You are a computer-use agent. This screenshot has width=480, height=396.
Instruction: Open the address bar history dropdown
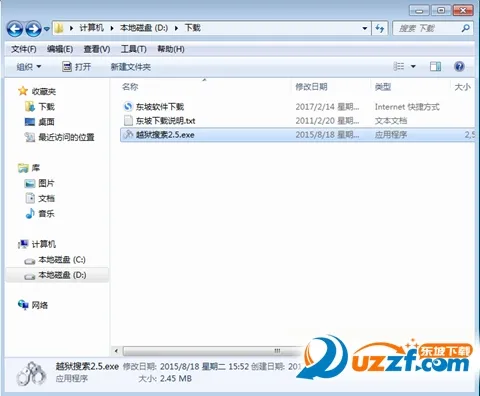[x=365, y=28]
